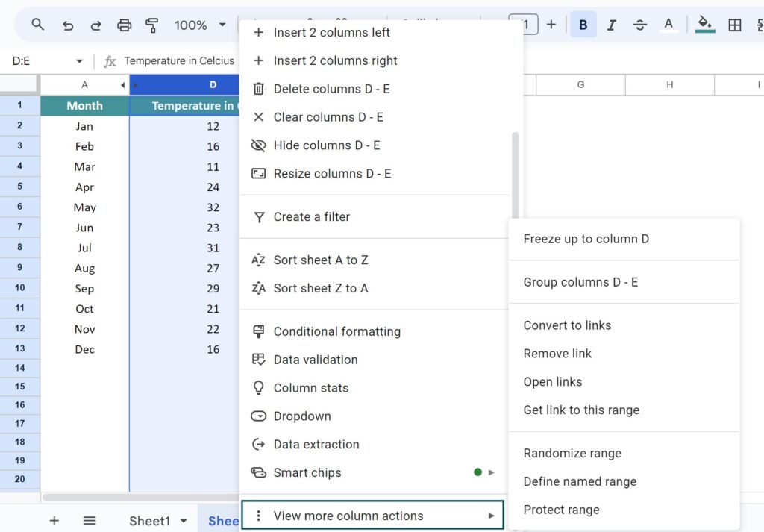Open the all sheets list
This screenshot has width=764, height=532.
pos(90,520)
